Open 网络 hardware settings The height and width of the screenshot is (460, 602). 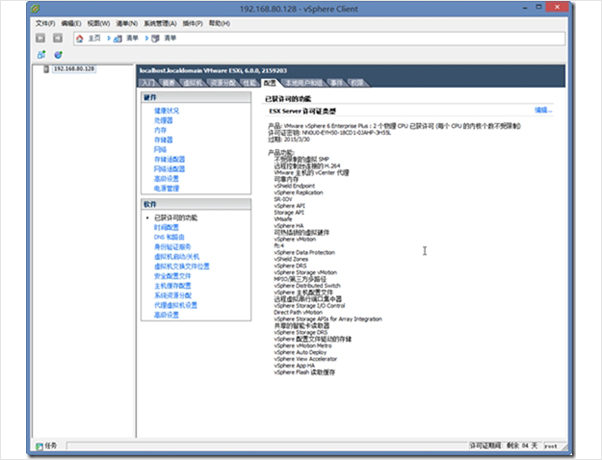pos(160,149)
